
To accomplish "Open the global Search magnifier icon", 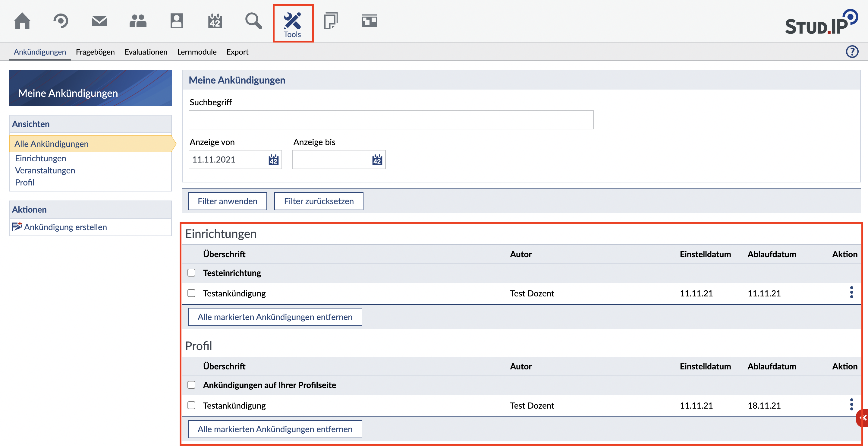I will (253, 21).
